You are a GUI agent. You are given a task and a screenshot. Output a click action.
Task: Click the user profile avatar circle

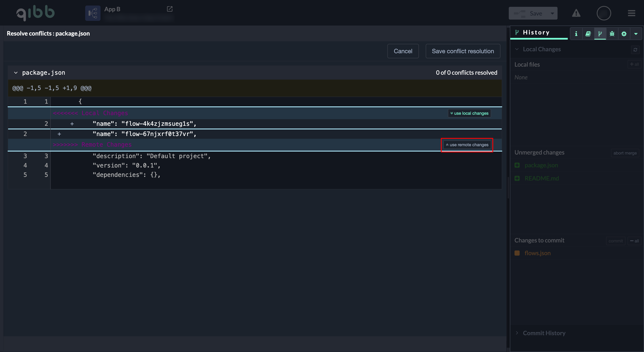(604, 13)
